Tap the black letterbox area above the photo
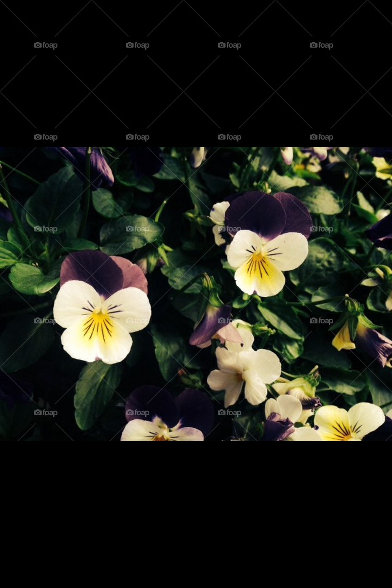The height and width of the screenshot is (588, 392). pyautogui.click(x=196, y=92)
